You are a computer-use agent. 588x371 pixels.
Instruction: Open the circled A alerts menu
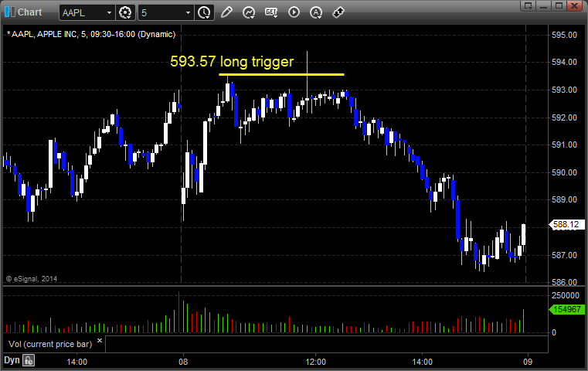[x=316, y=12]
